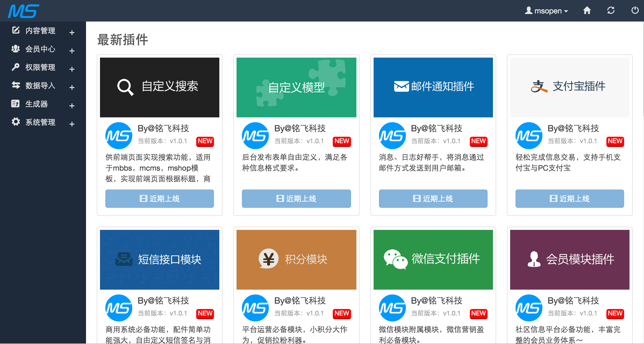Click 近期上线 button under 支付宝插件
Image resolution: width=644 pixels, height=344 pixels.
570,198
